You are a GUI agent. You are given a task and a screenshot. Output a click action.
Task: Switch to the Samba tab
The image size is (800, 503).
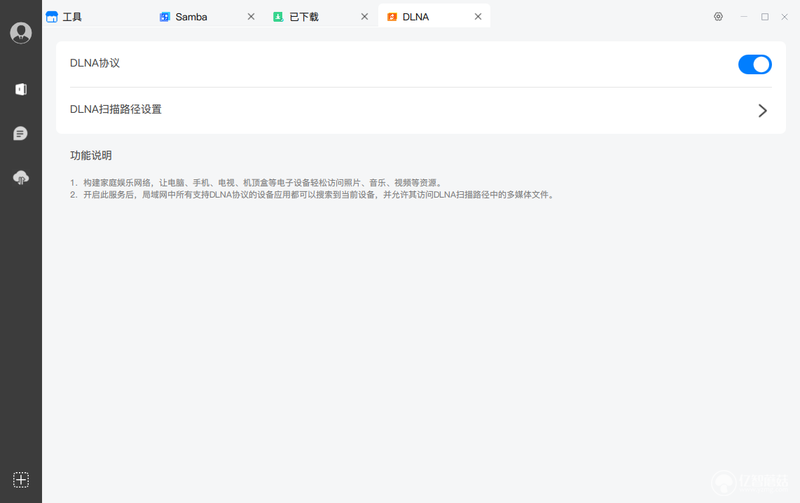tap(191, 17)
